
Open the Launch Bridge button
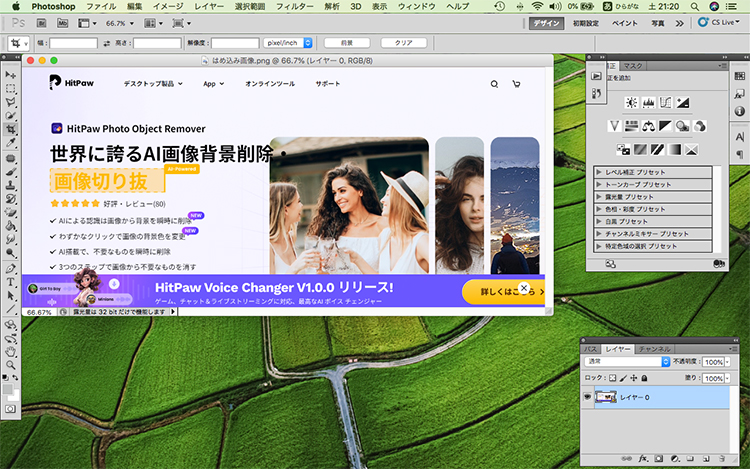pyautogui.click(x=42, y=23)
